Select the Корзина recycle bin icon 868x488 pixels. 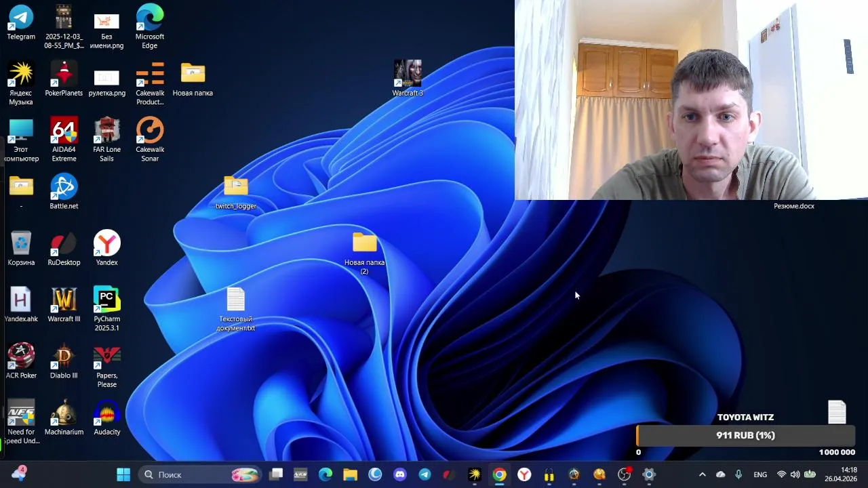point(21,248)
